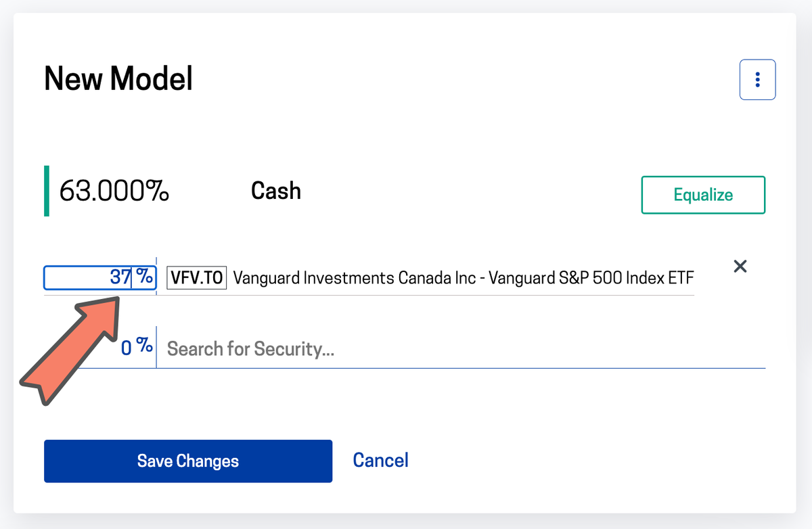812x529 pixels.
Task: Click the Cancel link
Action: [380, 461]
